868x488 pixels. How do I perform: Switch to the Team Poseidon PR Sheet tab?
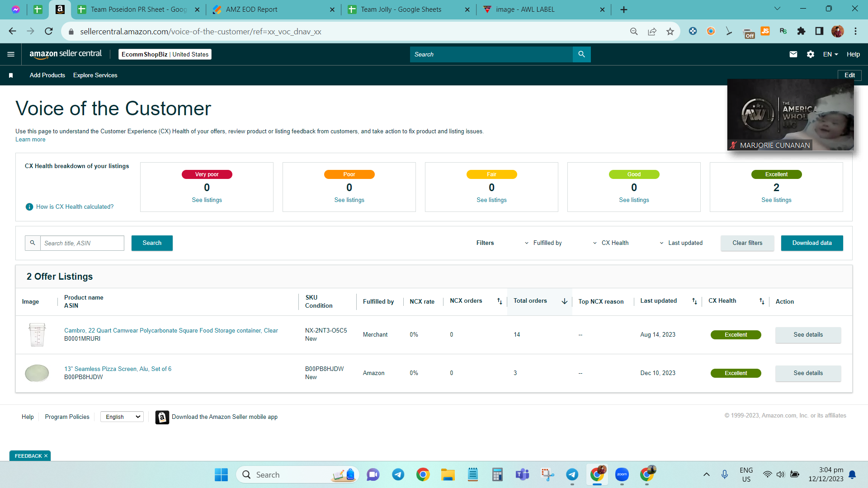coord(138,9)
